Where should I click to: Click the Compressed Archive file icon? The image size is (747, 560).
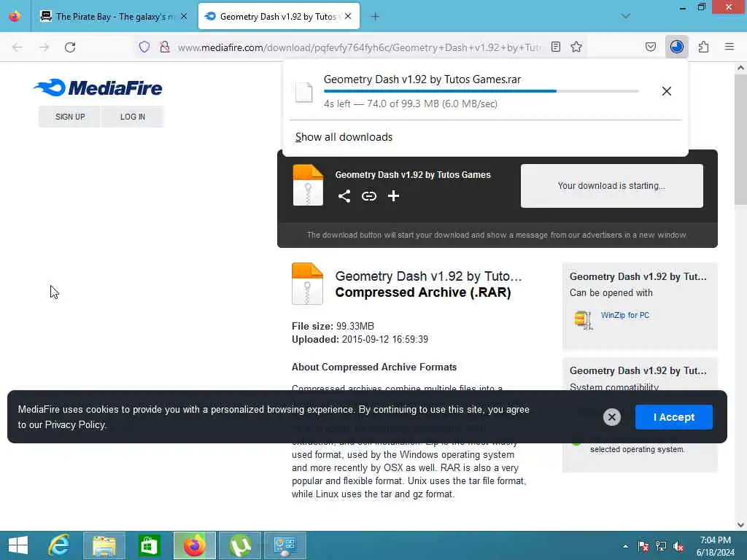coord(307,284)
